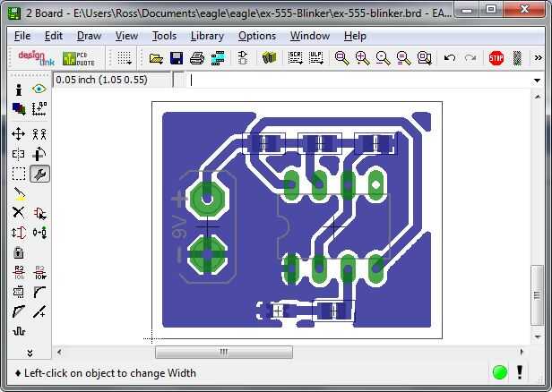Select the Lock tool
This screenshot has height=392, width=552.
18,252
